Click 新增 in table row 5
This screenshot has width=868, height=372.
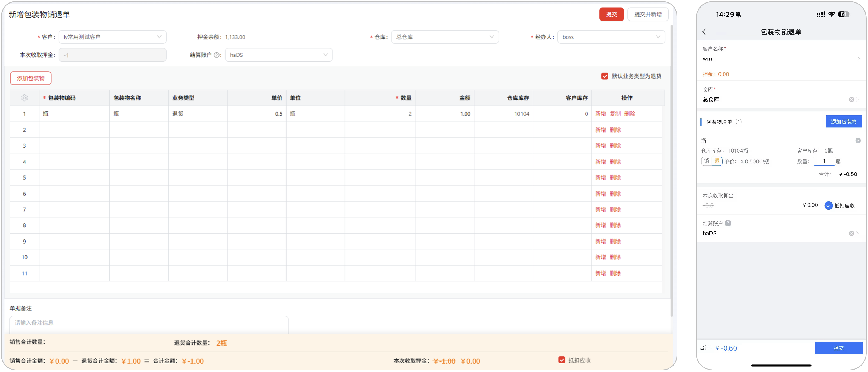click(600, 178)
